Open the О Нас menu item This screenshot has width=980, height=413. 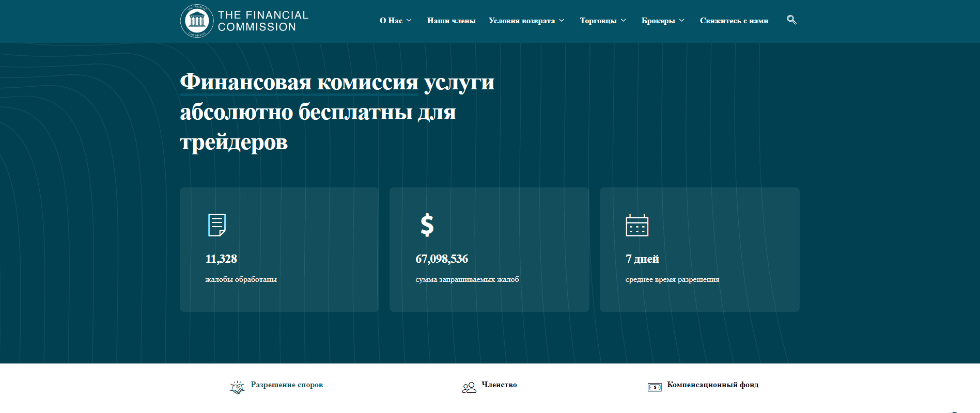tap(391, 21)
